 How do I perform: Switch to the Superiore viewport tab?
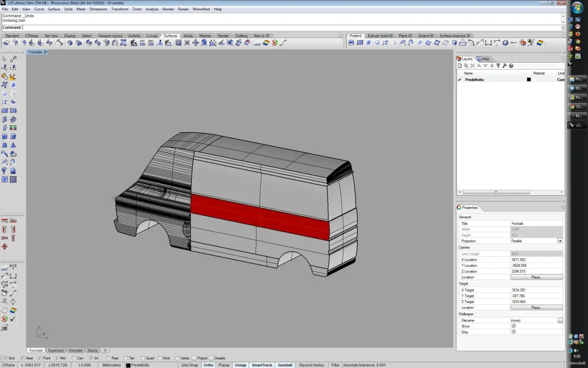(56, 350)
